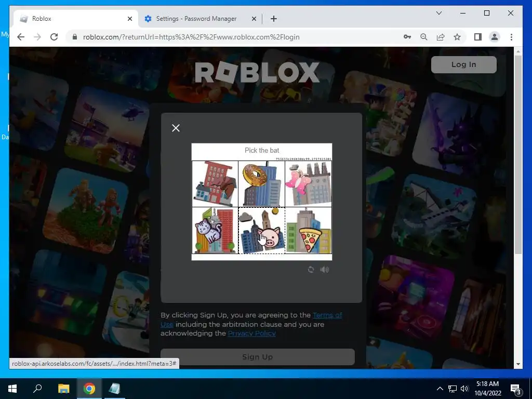Go forward with the forward arrow
The image size is (532, 399).
(37, 37)
